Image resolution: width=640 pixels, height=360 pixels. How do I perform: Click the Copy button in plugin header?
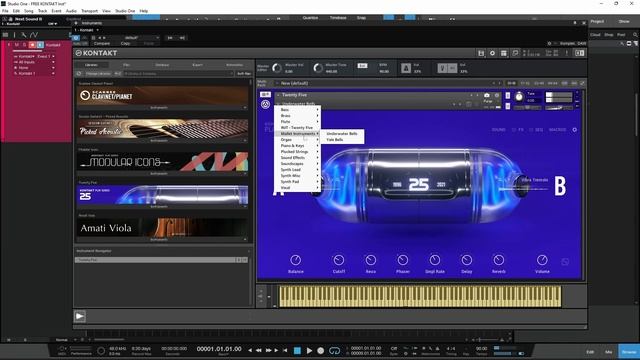pyautogui.click(x=125, y=43)
